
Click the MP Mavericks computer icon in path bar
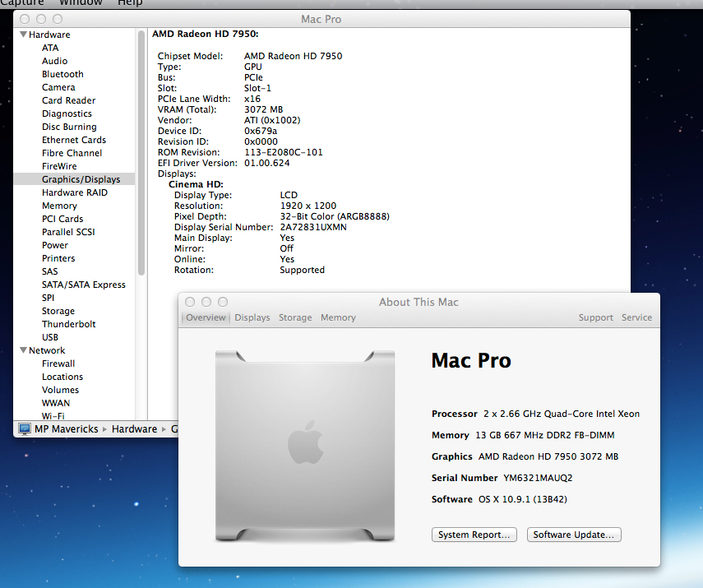[24, 429]
